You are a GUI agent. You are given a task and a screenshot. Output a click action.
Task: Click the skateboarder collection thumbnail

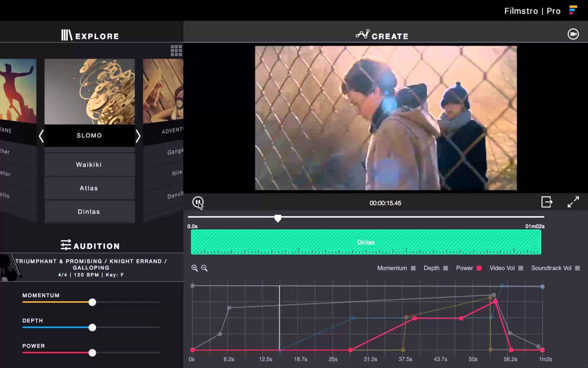coord(18,91)
